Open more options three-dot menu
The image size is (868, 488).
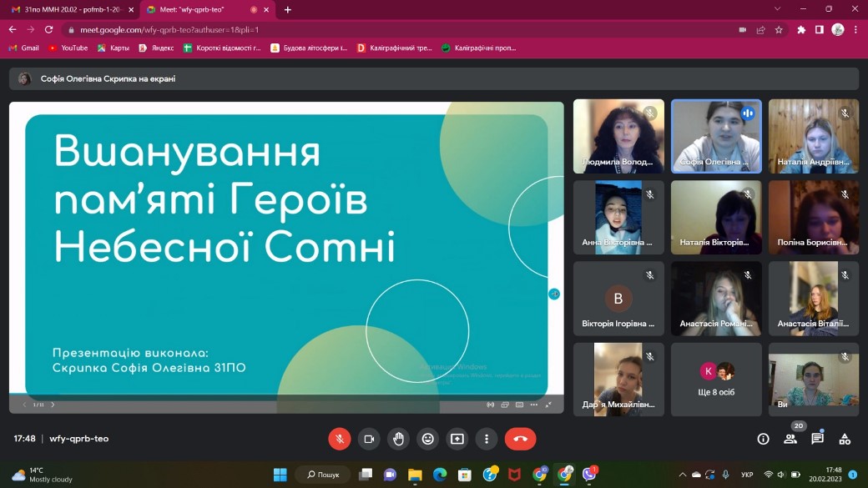pos(486,439)
